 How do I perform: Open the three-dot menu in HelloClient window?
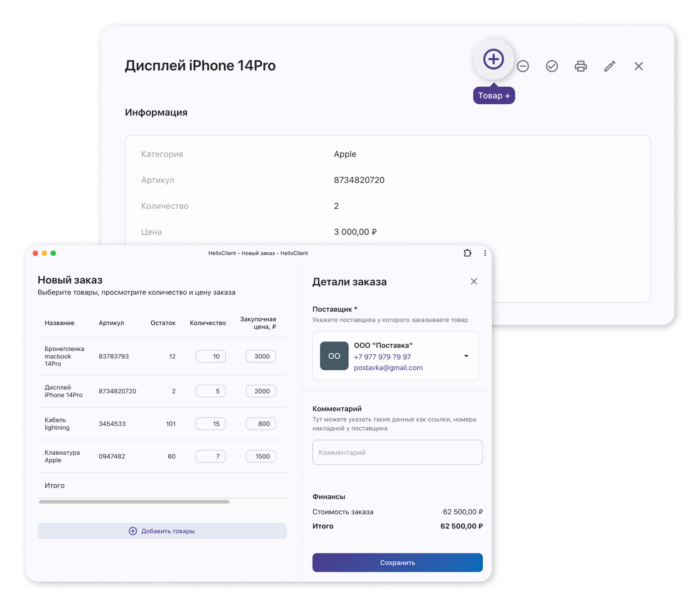coord(485,253)
